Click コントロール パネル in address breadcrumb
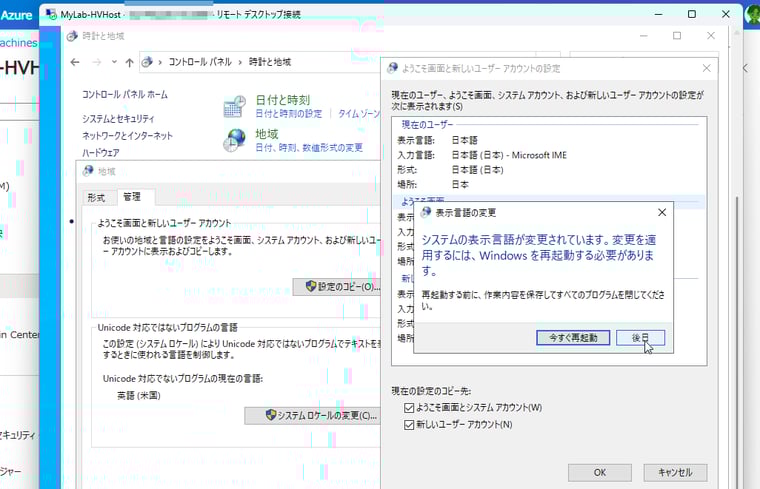760x489 pixels. pos(200,62)
